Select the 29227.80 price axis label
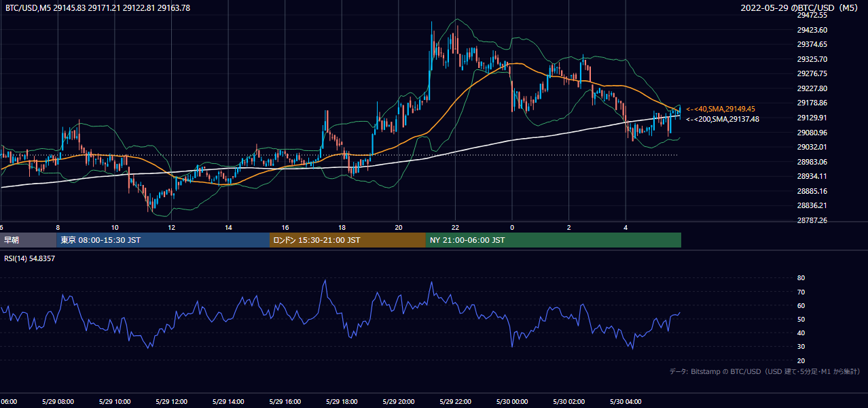Screen dimensions: 868x408 [x=812, y=88]
